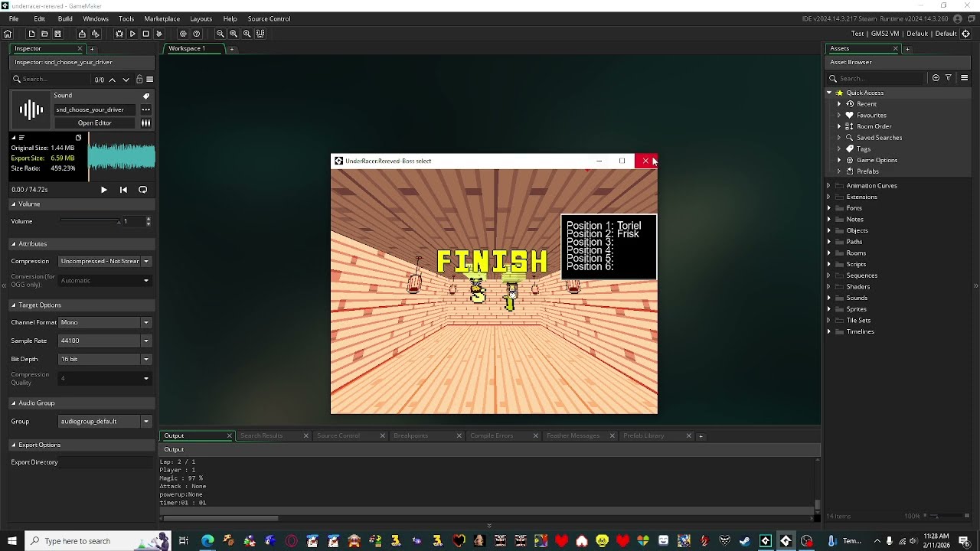
Task: Add a tag with the tag icon
Action: pos(145,96)
